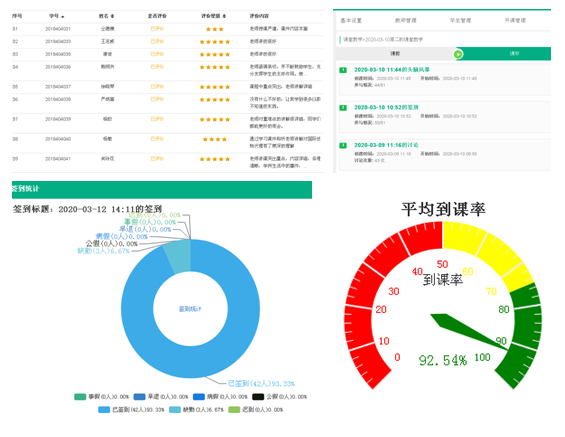Open the 基本设置 menu tab
This screenshot has width=565, height=437.
tap(351, 21)
